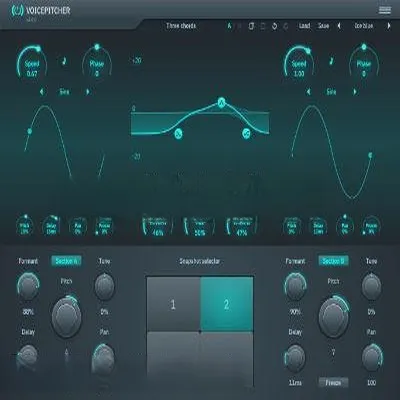Click the center knob showing 46%
Image resolution: width=400 pixels, height=400 pixels.
[157, 227]
